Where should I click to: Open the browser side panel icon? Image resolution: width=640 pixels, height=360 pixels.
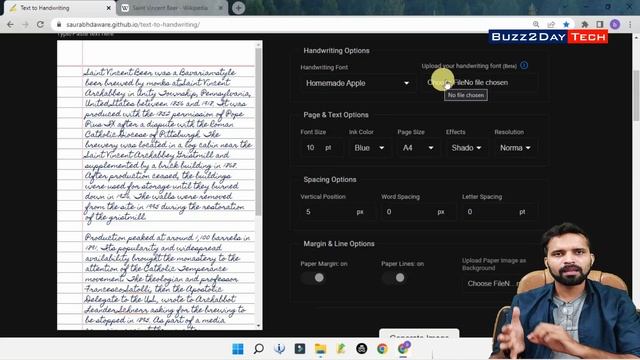(600, 24)
